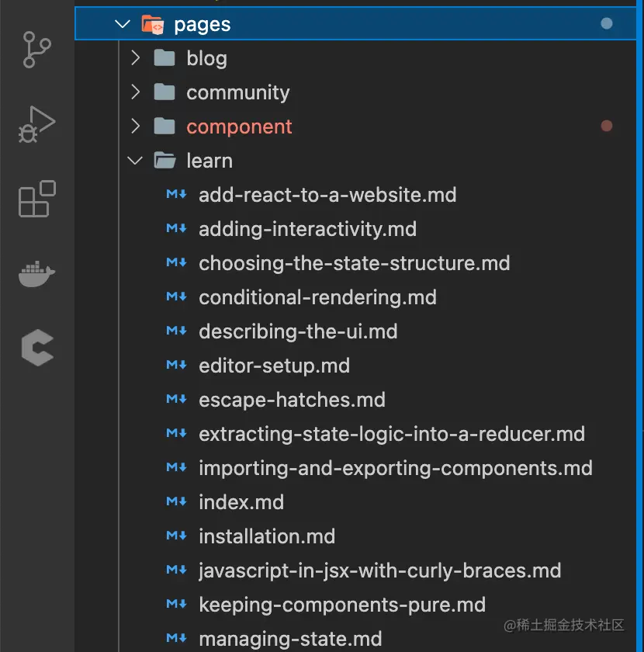The width and height of the screenshot is (644, 652).
Task: Open the Extensions view
Action: pos(36,199)
